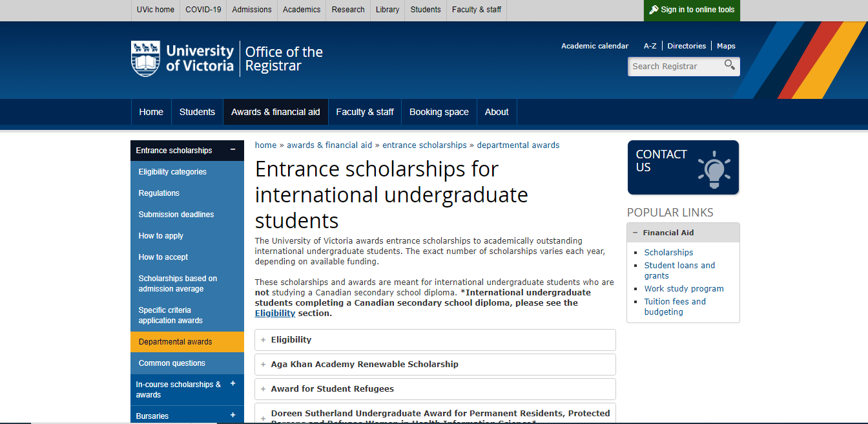Click the Eligibility link in the paragraph
Image resolution: width=868 pixels, height=424 pixels.
(x=274, y=313)
